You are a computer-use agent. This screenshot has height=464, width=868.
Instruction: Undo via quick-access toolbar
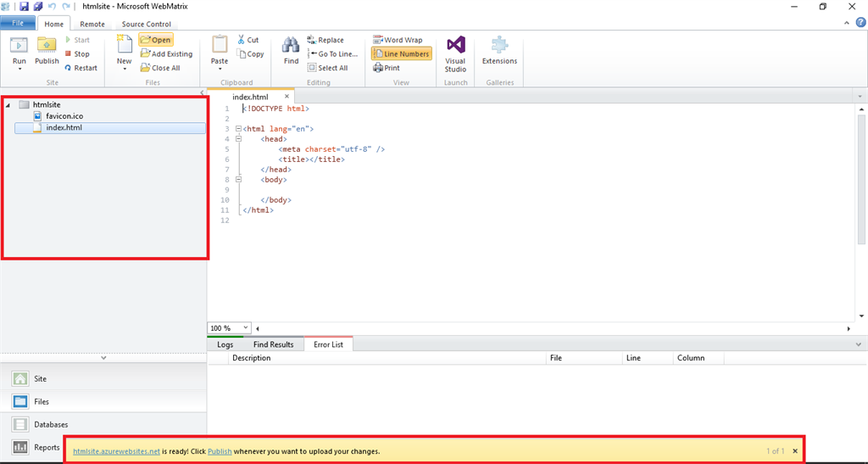pyautogui.click(x=52, y=7)
